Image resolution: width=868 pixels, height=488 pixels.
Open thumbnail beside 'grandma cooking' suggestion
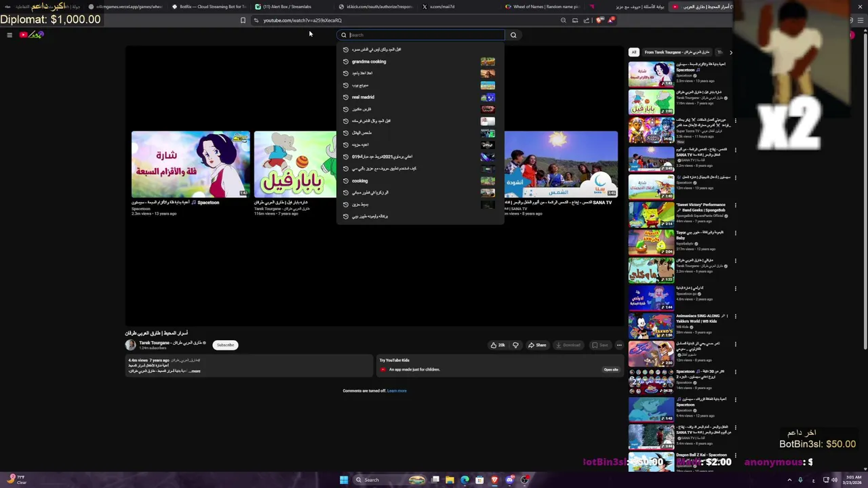click(488, 61)
